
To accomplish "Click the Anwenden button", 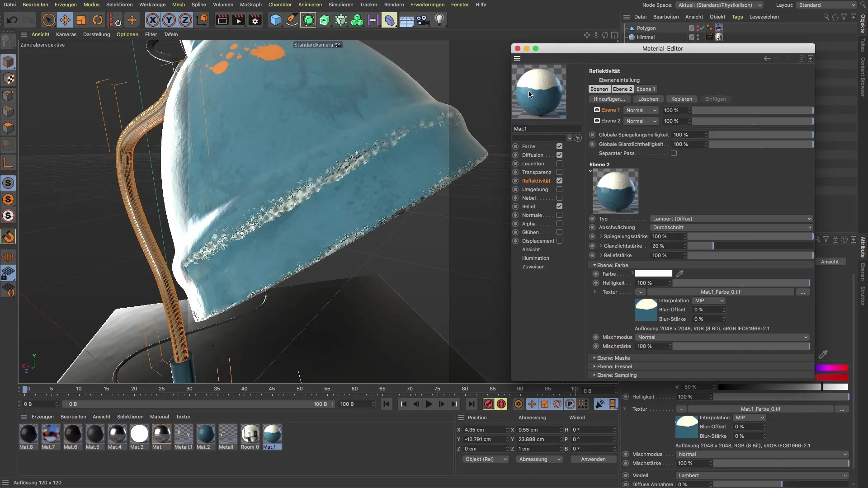I will 593,459.
